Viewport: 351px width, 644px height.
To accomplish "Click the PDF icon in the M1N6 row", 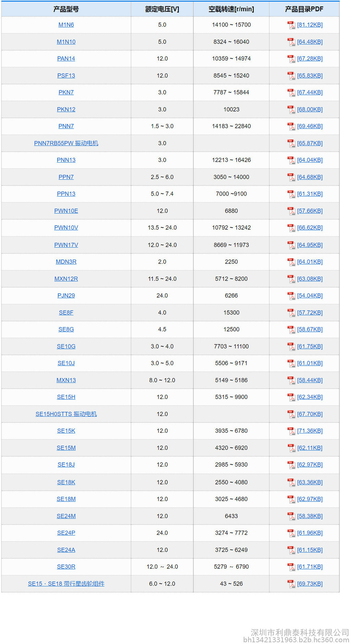I will pyautogui.click(x=291, y=25).
